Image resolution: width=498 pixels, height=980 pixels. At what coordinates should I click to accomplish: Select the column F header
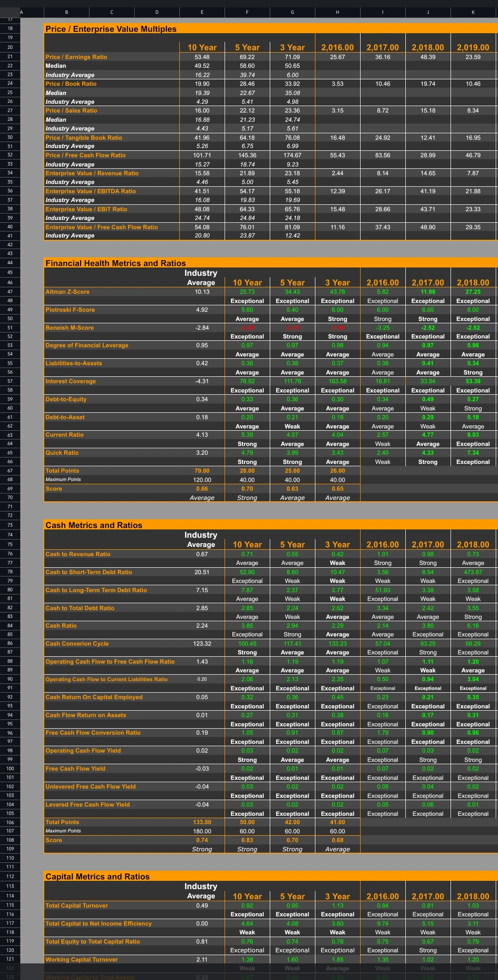point(247,12)
